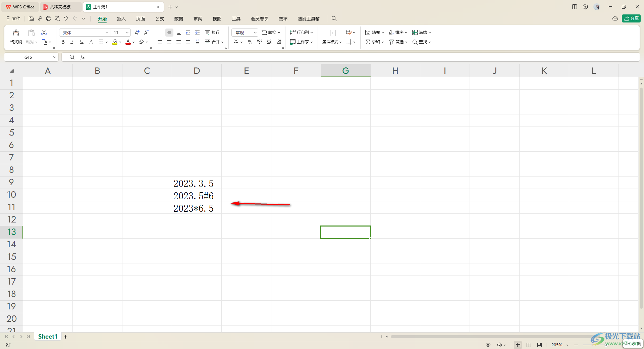
Task: Click the Format Painter (格式刷) icon
Action: [x=16, y=33]
